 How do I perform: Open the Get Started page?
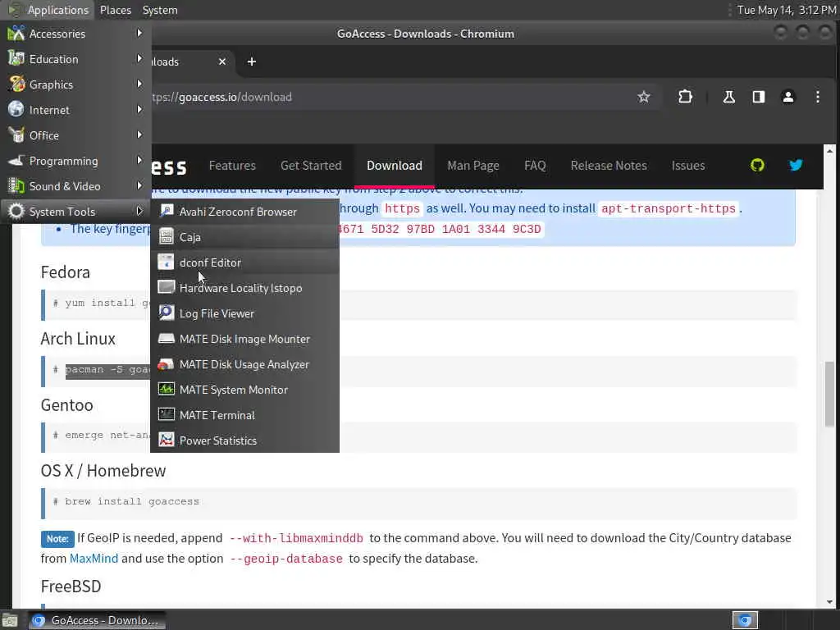coord(311,166)
